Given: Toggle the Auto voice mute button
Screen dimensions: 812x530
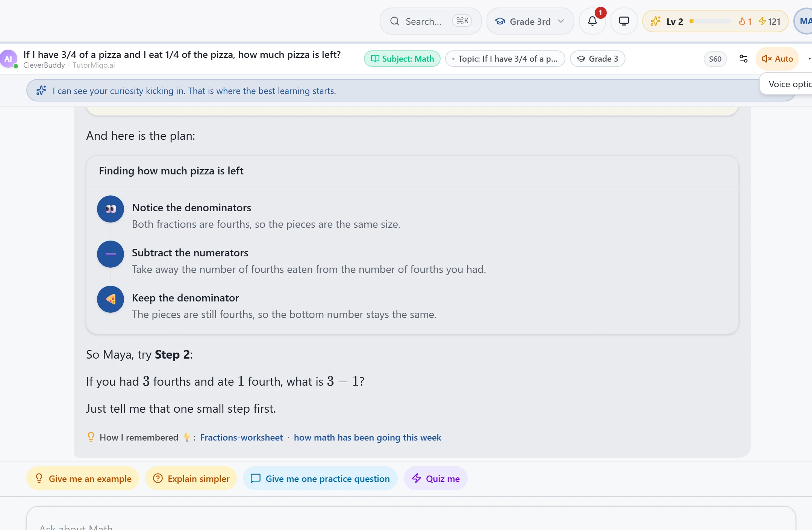Looking at the screenshot, I should coord(777,59).
